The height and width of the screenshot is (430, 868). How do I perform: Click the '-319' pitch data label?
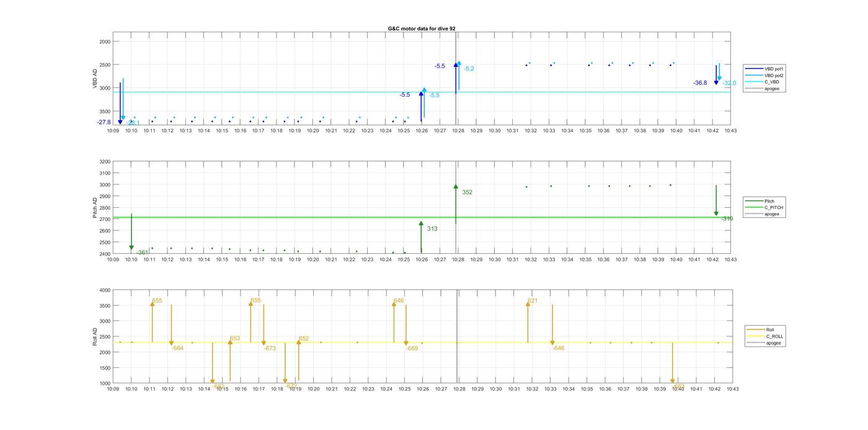pos(727,219)
